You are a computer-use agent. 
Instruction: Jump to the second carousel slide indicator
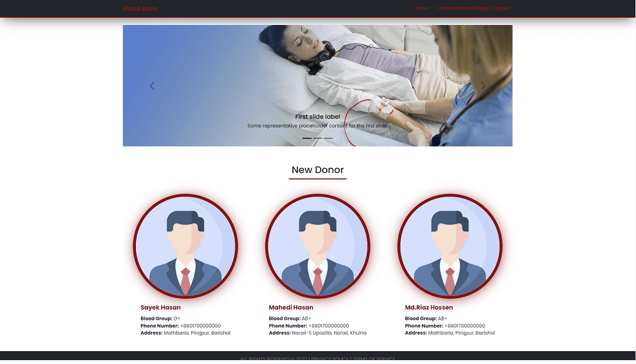317,138
